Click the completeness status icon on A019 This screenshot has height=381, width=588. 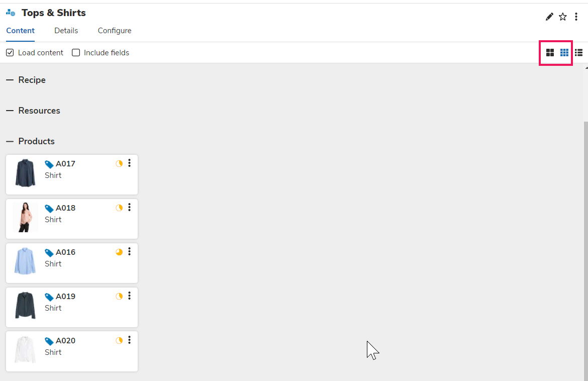(119, 296)
